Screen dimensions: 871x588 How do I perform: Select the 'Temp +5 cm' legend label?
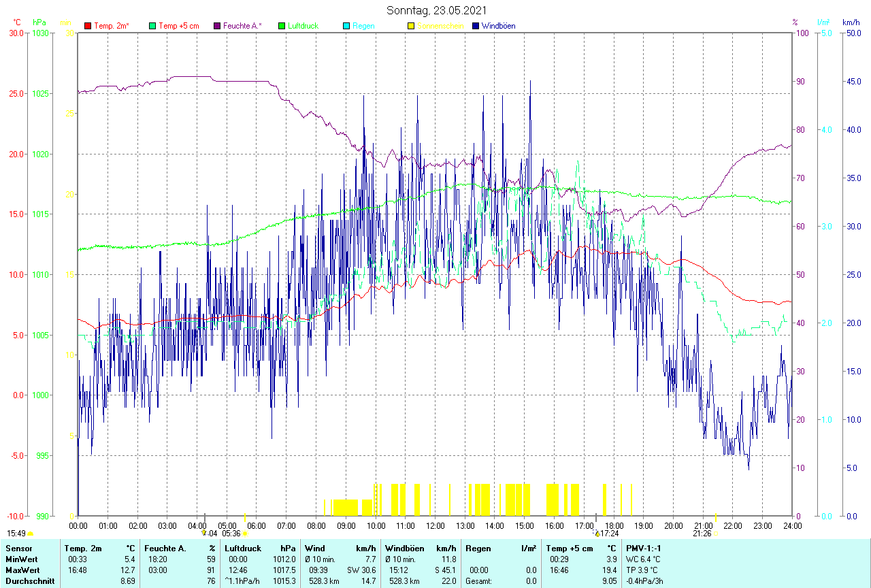pos(179,26)
